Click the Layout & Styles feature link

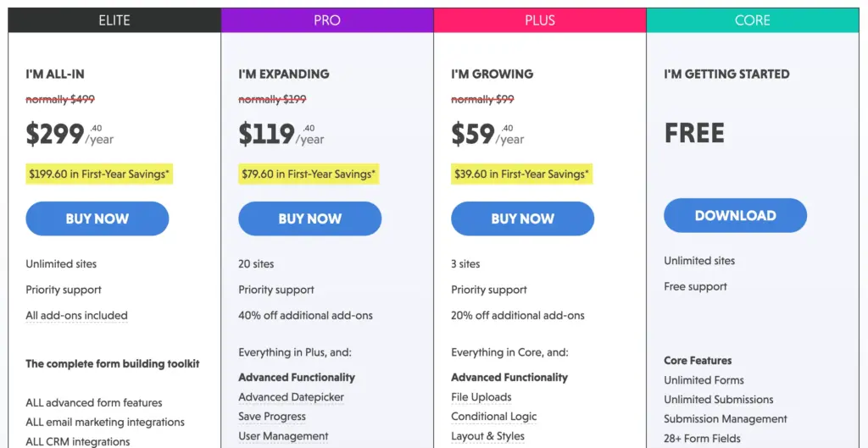487,436
